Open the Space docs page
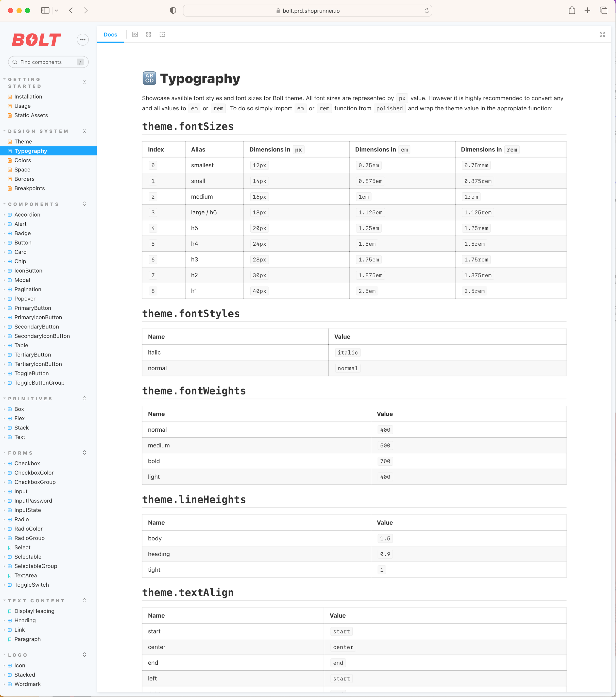The height and width of the screenshot is (697, 616). 22,170
